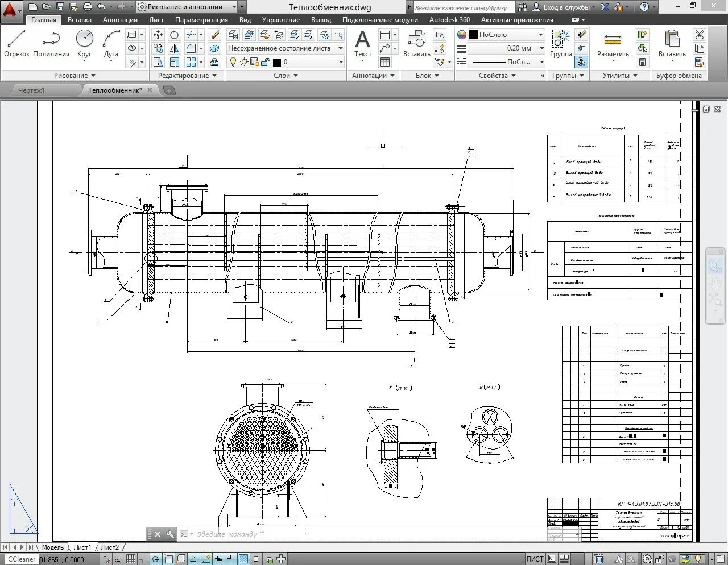Click the black layer color swatch in Слои
728x565 pixels.
(277, 62)
